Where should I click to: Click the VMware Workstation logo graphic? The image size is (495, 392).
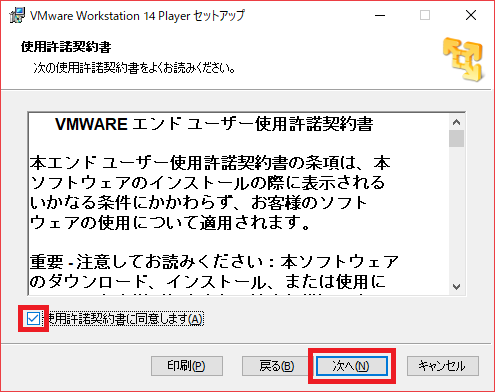click(464, 59)
